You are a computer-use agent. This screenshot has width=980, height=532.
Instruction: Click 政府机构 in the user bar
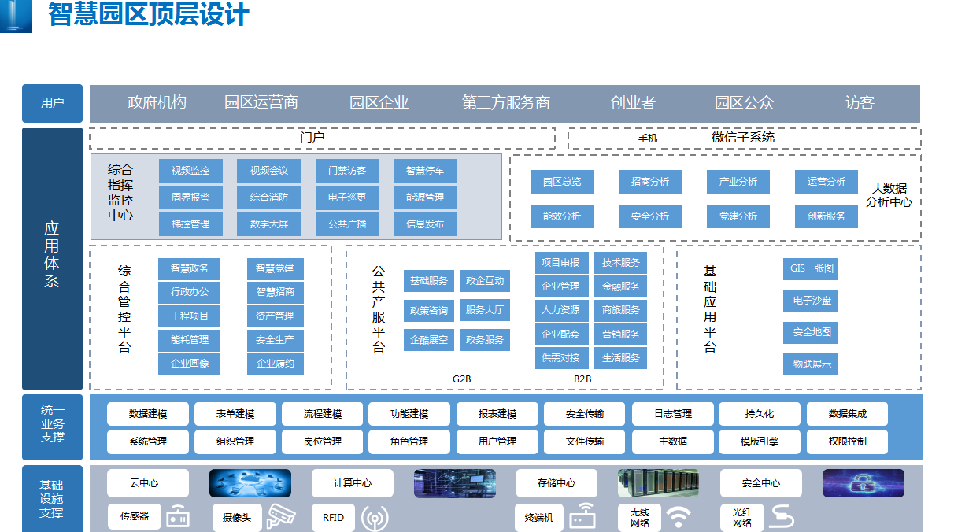[x=157, y=103]
